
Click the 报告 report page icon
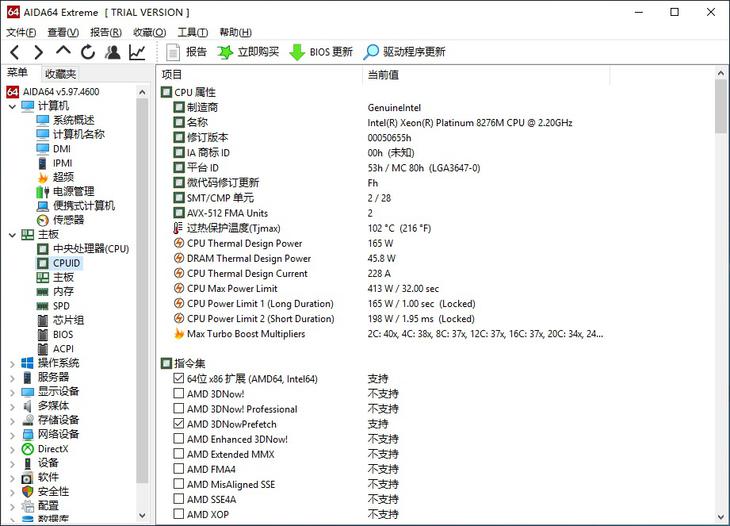tap(173, 52)
